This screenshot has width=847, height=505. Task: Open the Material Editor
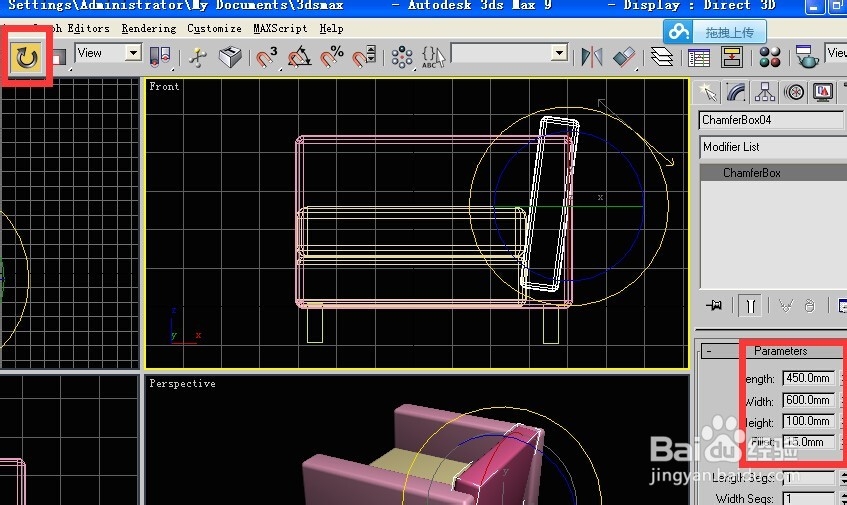[x=770, y=57]
